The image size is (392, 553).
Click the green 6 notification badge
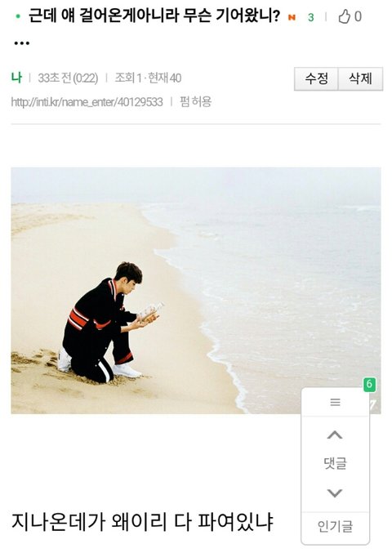tap(369, 384)
